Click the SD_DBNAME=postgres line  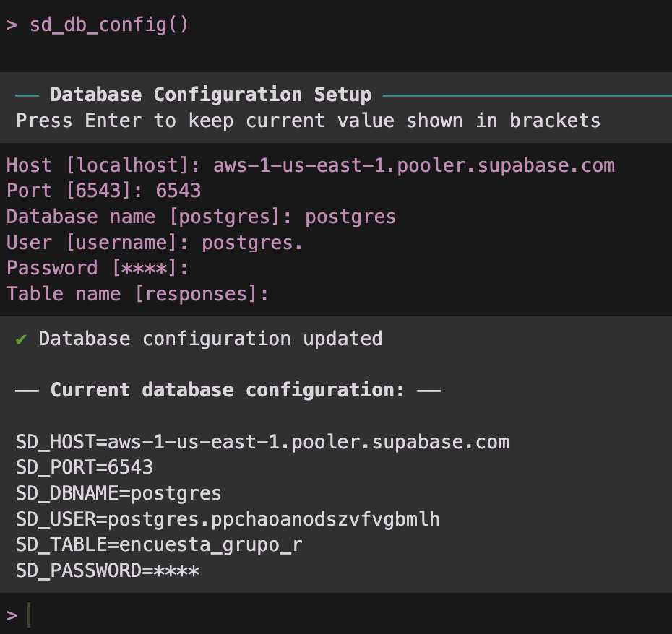[119, 493]
